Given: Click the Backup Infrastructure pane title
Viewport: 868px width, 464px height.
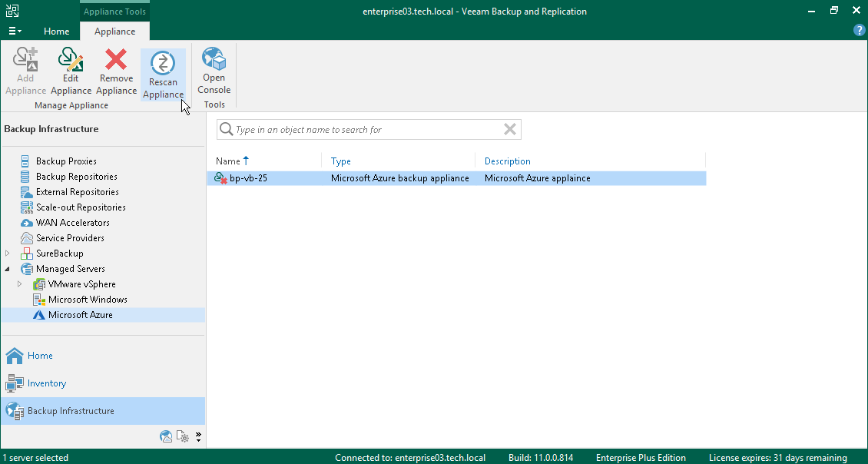Looking at the screenshot, I should coord(51,129).
